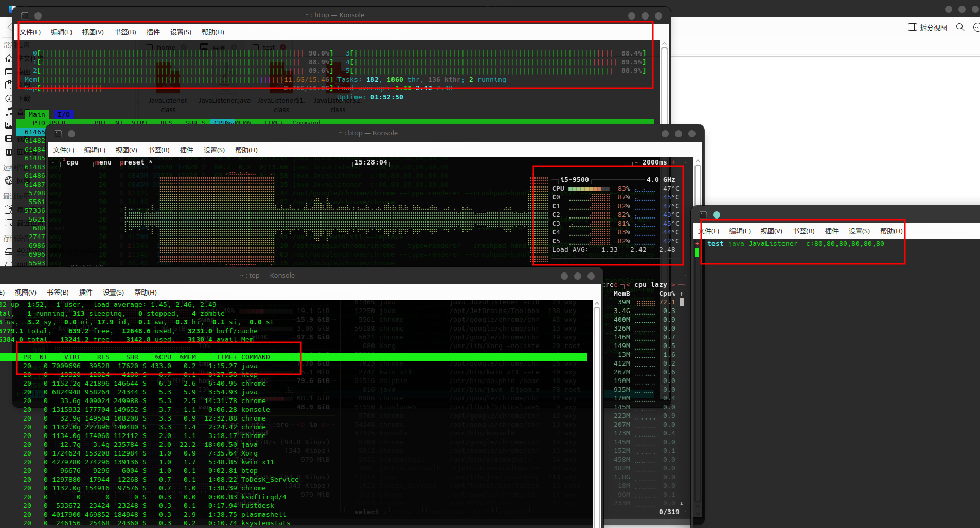Select the Main tab in htop
This screenshot has height=528, width=980.
click(x=37, y=114)
